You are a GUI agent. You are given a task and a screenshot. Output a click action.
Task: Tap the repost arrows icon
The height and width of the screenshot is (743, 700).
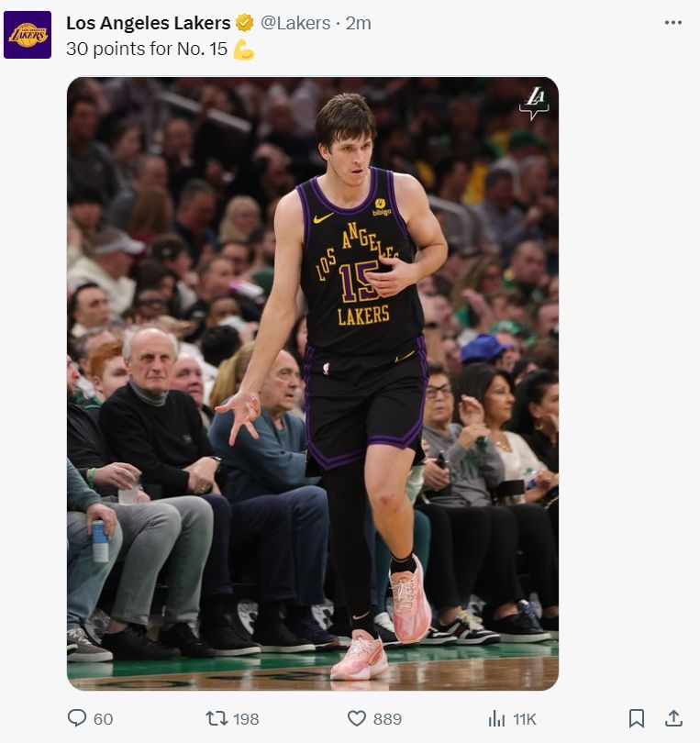pos(217,718)
